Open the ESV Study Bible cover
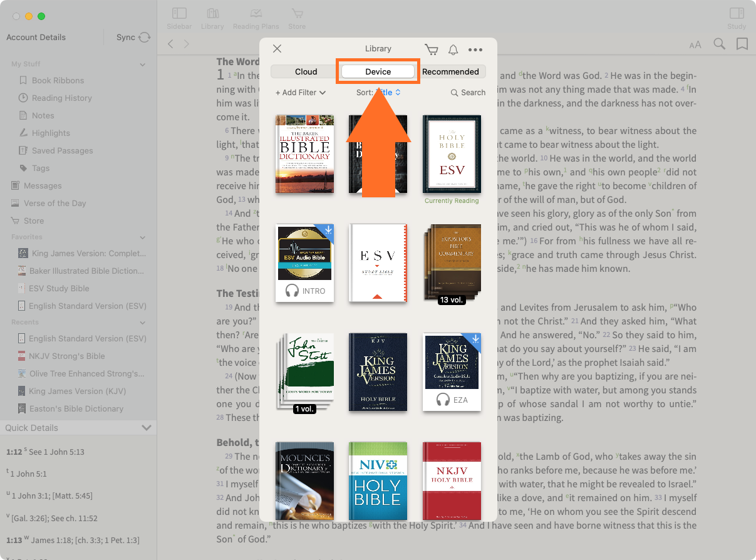 point(378,263)
